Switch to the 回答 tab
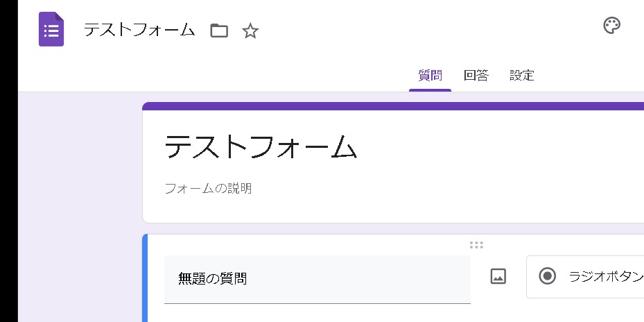The width and height of the screenshot is (644, 322). [476, 76]
